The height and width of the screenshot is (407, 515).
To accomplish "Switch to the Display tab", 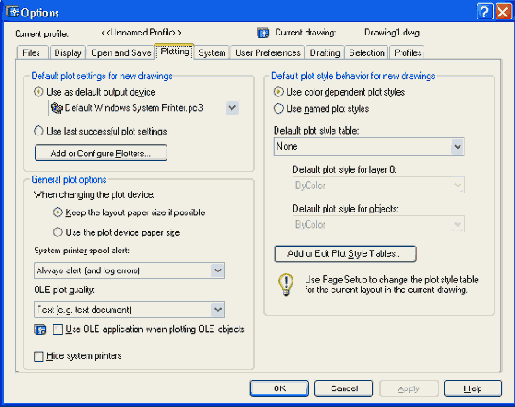I will click(x=68, y=53).
